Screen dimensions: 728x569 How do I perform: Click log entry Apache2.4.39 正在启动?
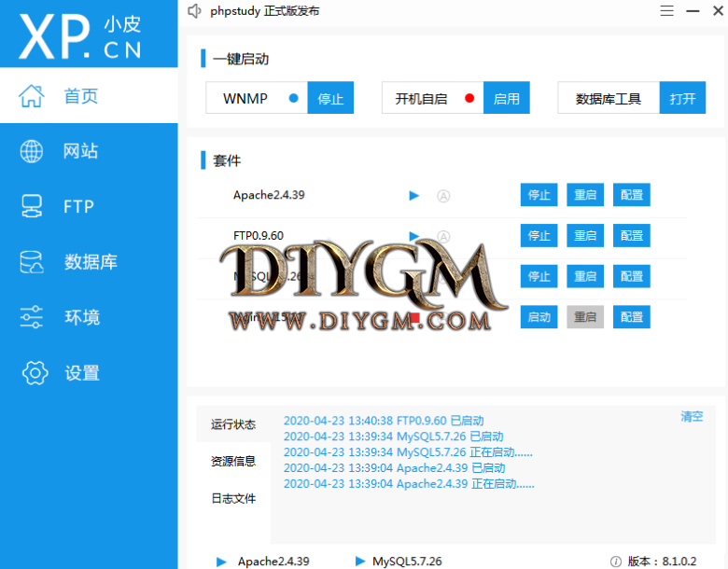click(x=409, y=484)
